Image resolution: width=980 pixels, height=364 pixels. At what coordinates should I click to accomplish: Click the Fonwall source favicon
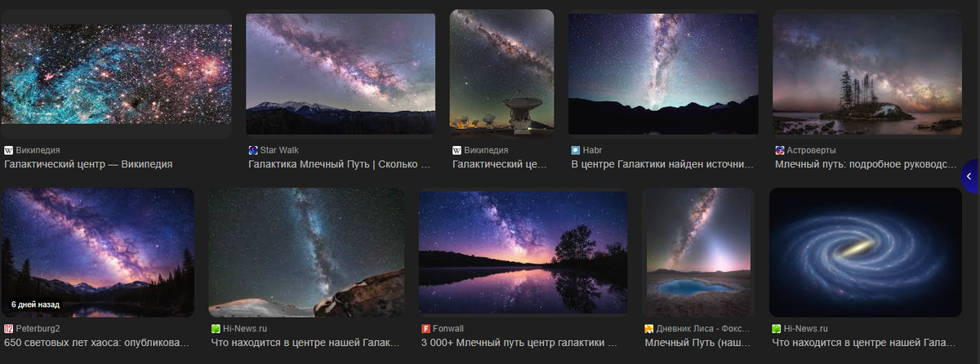[x=425, y=328]
